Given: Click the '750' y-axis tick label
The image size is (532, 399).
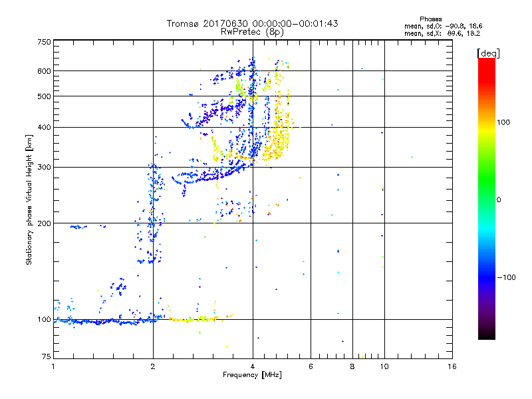Looking at the screenshot, I should point(44,42).
